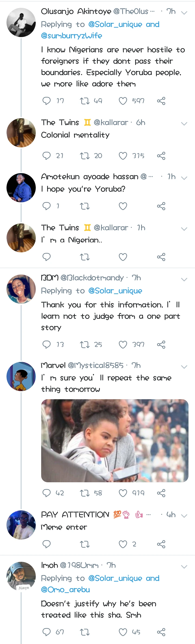Image resolution: width=195 pixels, height=644 pixels.
Task: Open @Solar_unique link in BDM's reply
Action: 115,291
